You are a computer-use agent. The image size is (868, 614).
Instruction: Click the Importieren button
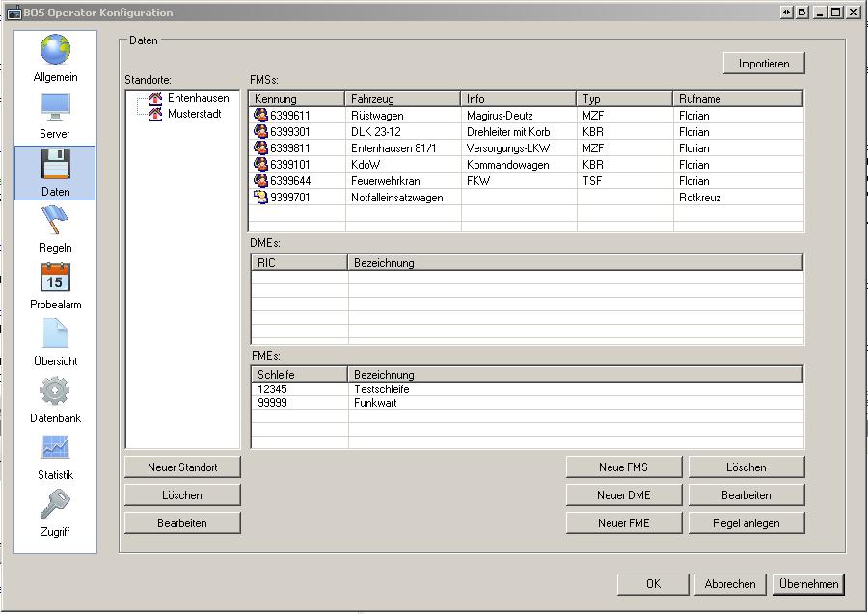pos(763,64)
